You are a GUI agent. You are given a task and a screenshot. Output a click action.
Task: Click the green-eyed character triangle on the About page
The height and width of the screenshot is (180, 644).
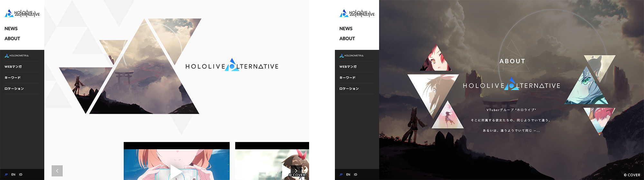point(587,87)
